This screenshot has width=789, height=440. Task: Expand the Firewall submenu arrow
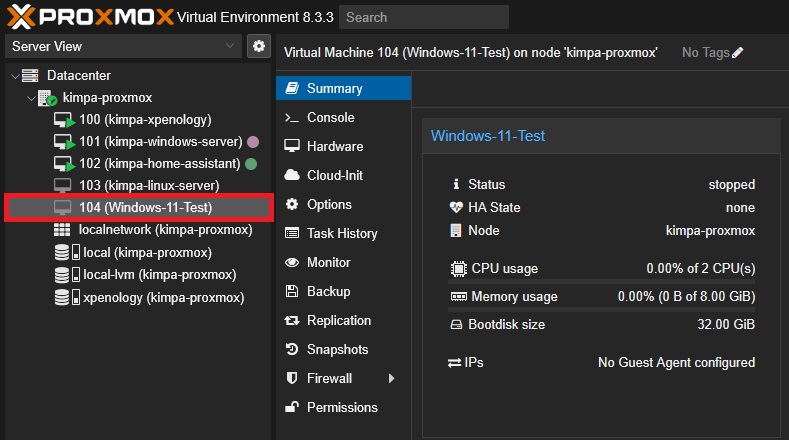(392, 379)
